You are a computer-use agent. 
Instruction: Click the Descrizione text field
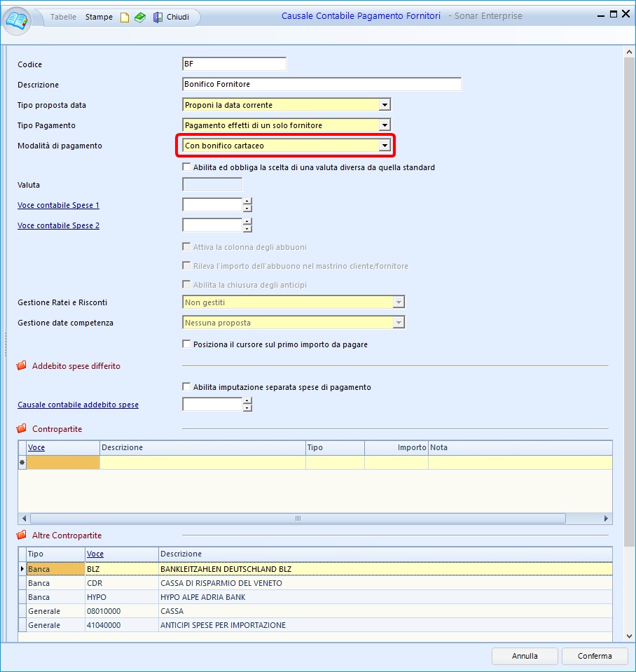coord(322,84)
